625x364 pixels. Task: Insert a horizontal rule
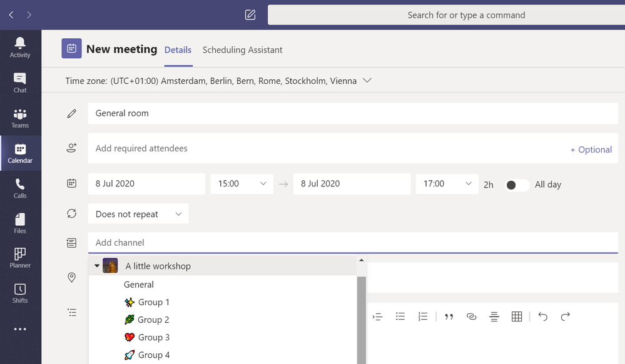[x=494, y=316]
